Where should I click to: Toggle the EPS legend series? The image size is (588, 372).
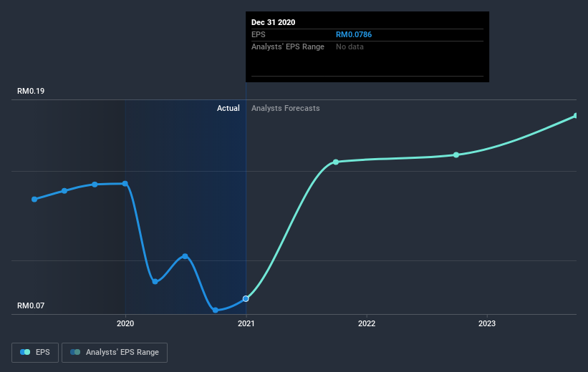click(x=35, y=353)
